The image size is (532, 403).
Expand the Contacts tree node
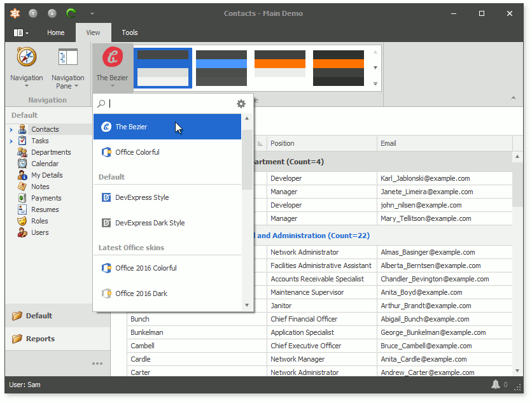(11, 129)
